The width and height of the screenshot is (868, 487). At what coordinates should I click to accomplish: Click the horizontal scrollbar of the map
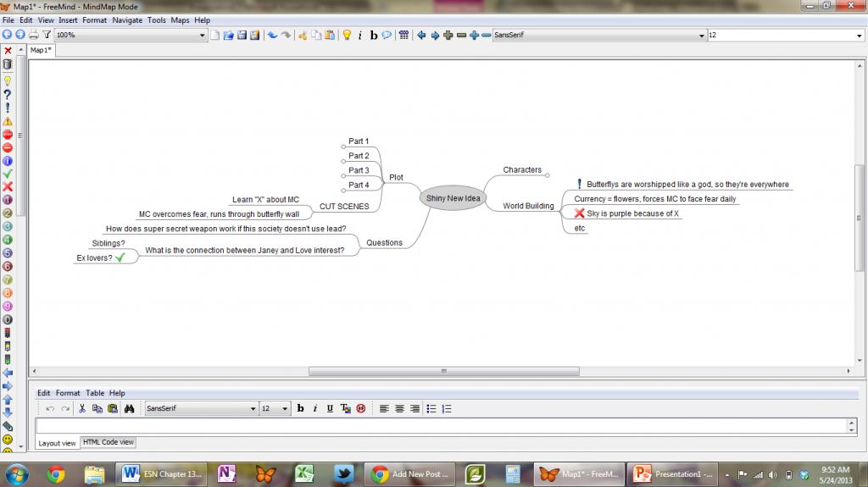tap(444, 371)
